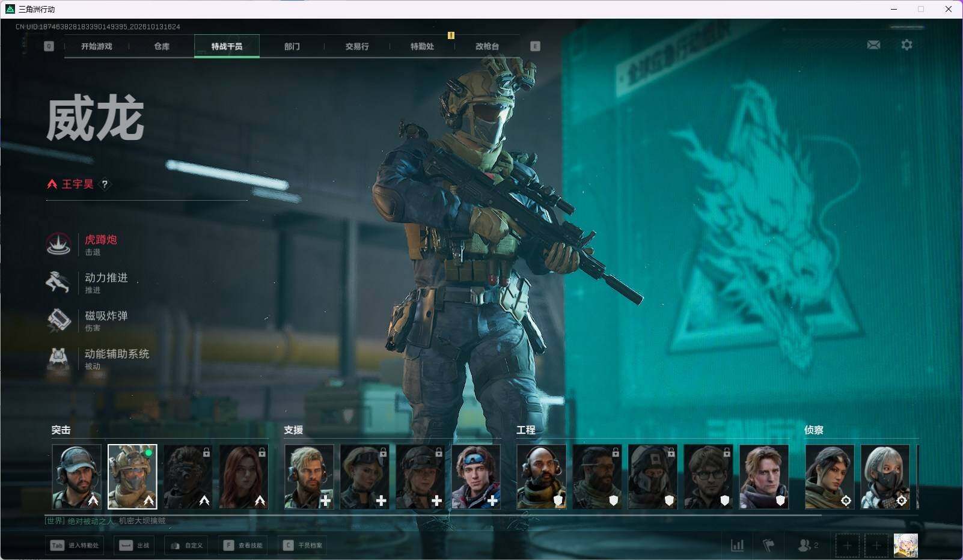
Task: Select the 虎蹲炮 skill icon
Action: pyautogui.click(x=58, y=244)
